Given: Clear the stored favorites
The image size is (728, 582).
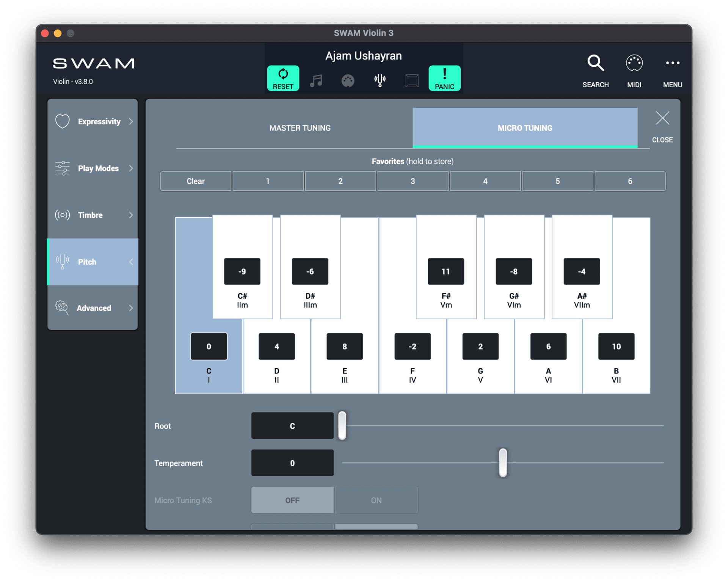Looking at the screenshot, I should click(195, 181).
